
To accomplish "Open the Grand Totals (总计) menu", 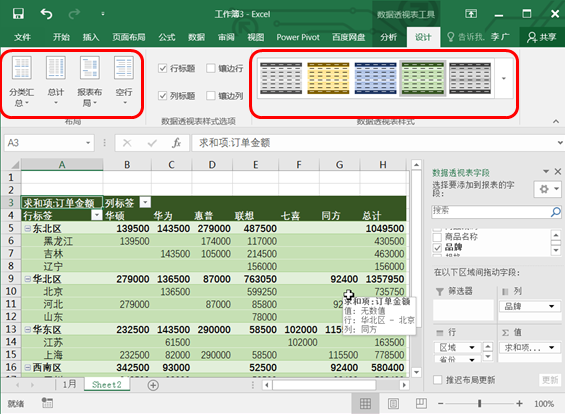I will click(56, 81).
